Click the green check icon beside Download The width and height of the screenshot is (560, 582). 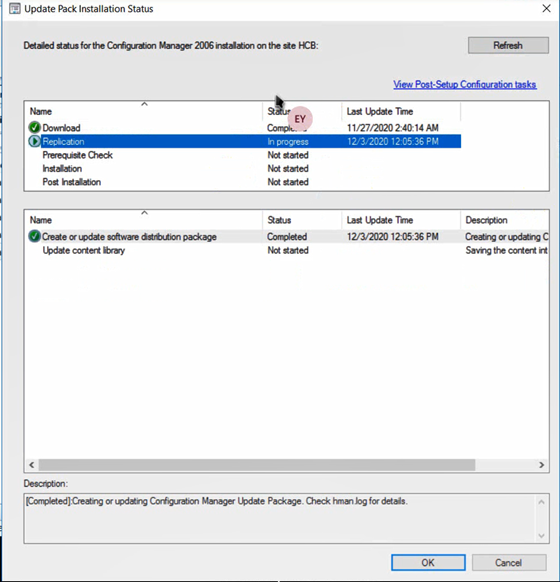coord(35,128)
